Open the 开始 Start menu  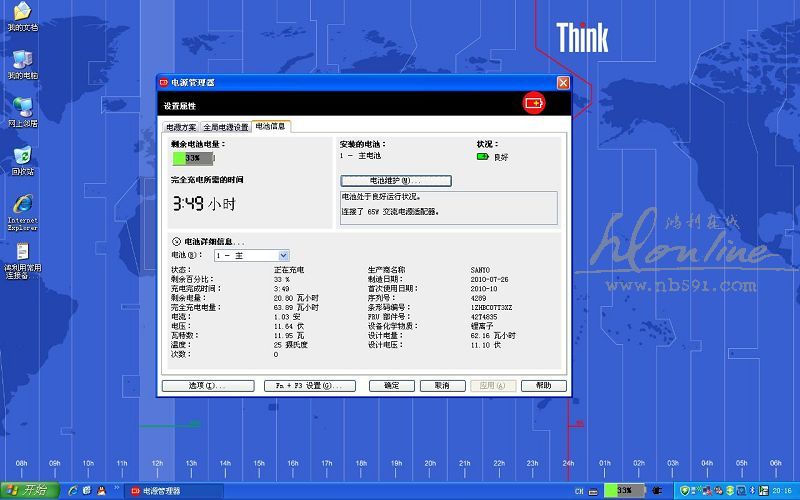tap(28, 491)
